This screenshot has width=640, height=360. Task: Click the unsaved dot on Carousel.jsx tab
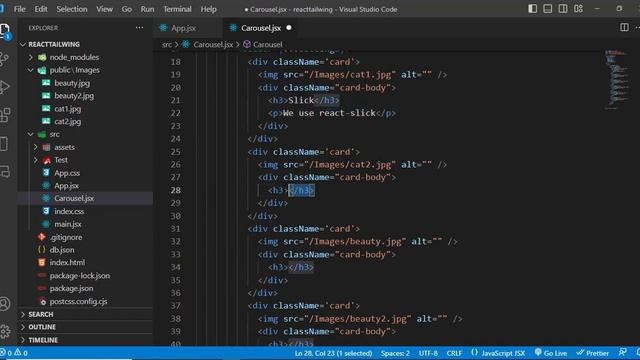(289, 28)
